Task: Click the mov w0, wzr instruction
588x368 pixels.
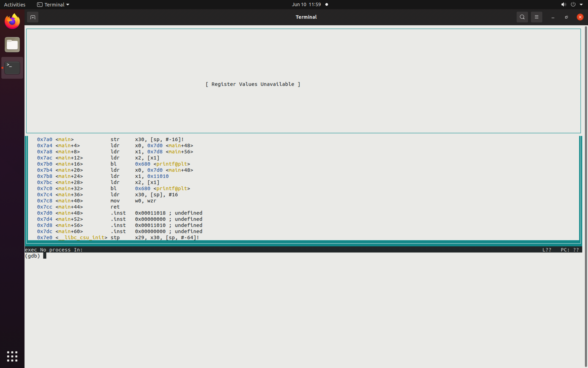Action: click(x=133, y=201)
